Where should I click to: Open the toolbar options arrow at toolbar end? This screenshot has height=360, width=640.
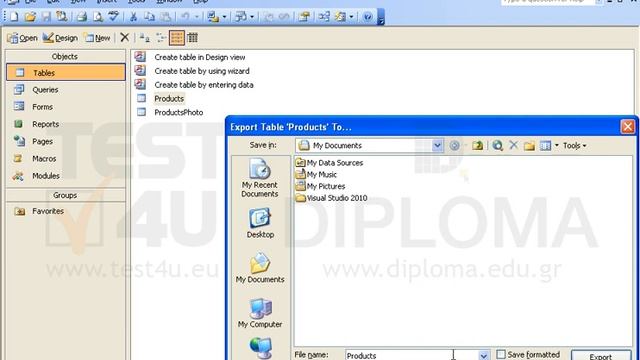381,17
